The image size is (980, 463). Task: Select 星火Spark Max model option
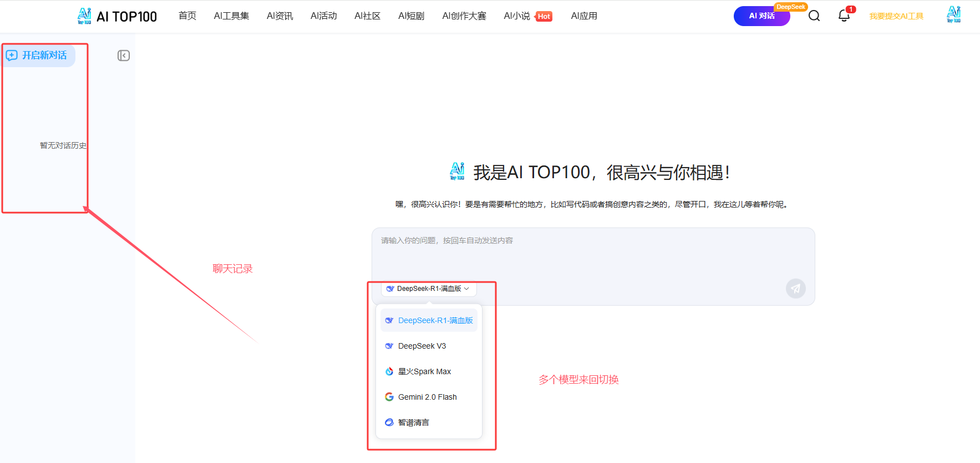tap(429, 371)
